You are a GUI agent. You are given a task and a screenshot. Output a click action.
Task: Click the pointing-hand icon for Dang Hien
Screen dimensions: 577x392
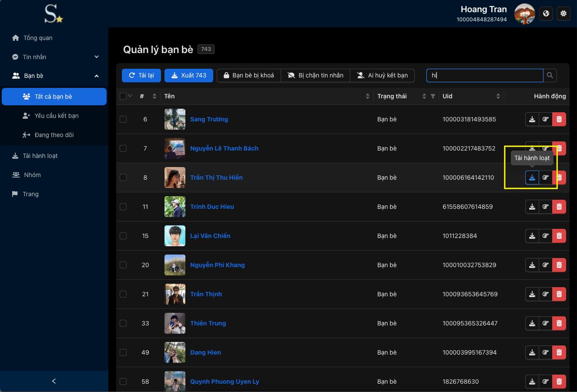point(546,352)
